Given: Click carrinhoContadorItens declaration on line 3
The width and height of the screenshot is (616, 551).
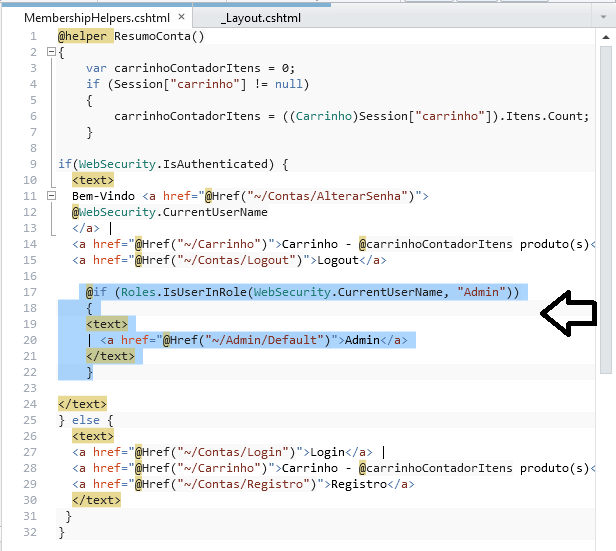Looking at the screenshot, I should (x=187, y=68).
